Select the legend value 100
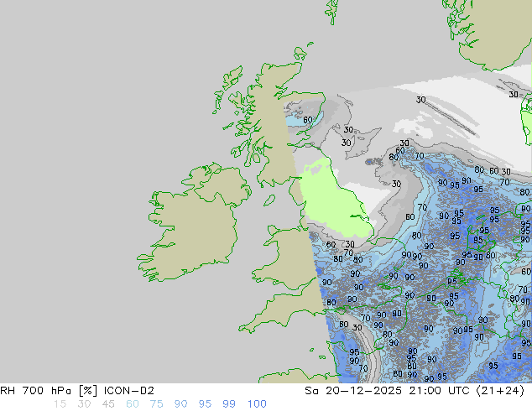 coord(257,404)
